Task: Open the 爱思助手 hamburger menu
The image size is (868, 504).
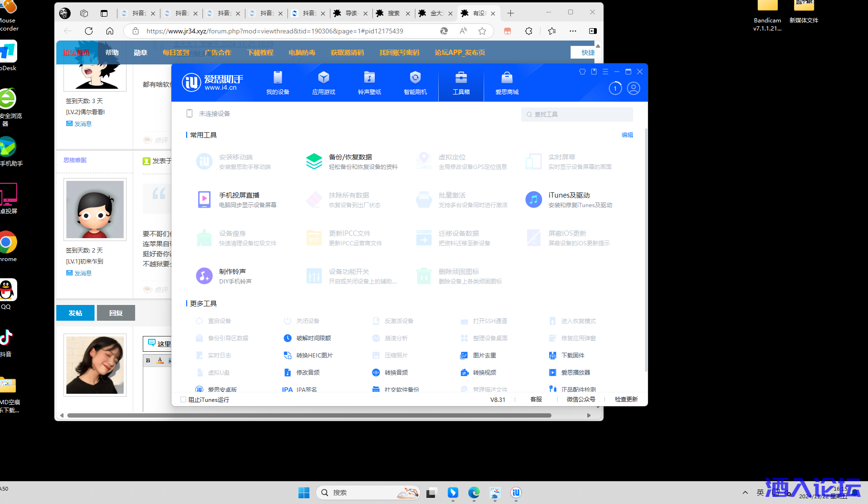Action: pos(605,72)
